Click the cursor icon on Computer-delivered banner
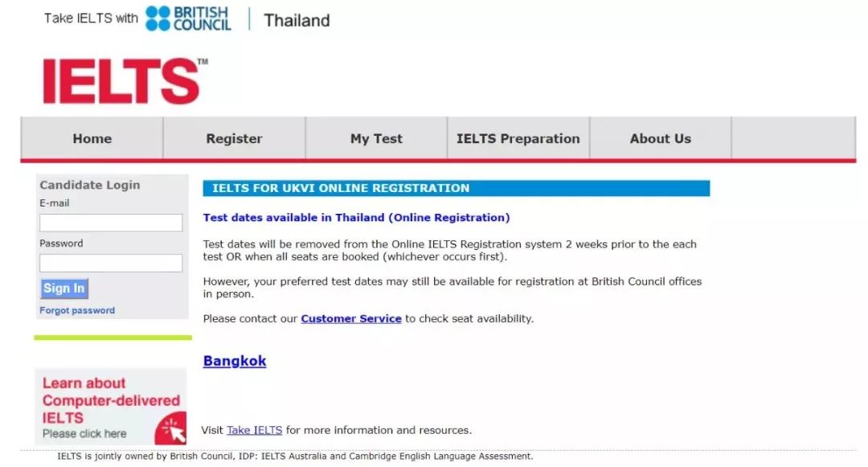This screenshot has height=467, width=868. coord(172,430)
